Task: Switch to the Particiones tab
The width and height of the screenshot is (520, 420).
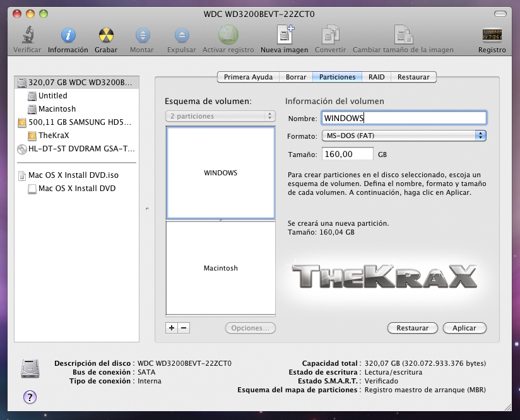Action: point(337,77)
